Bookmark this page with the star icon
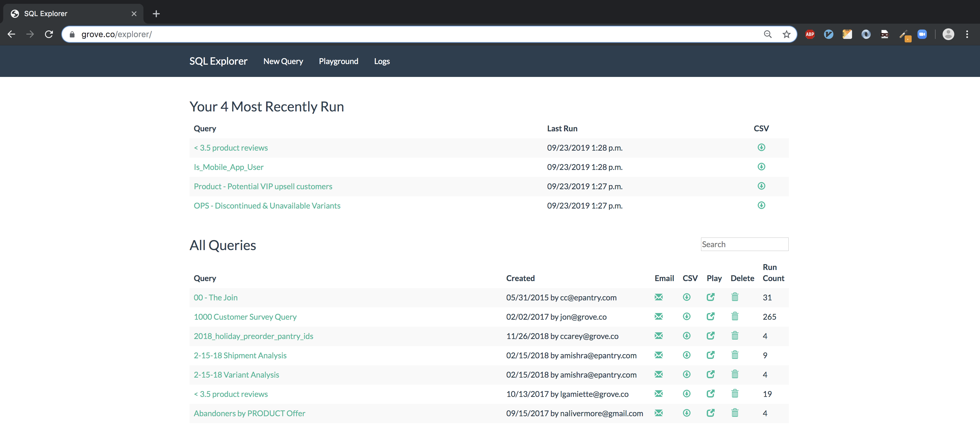 pos(786,34)
